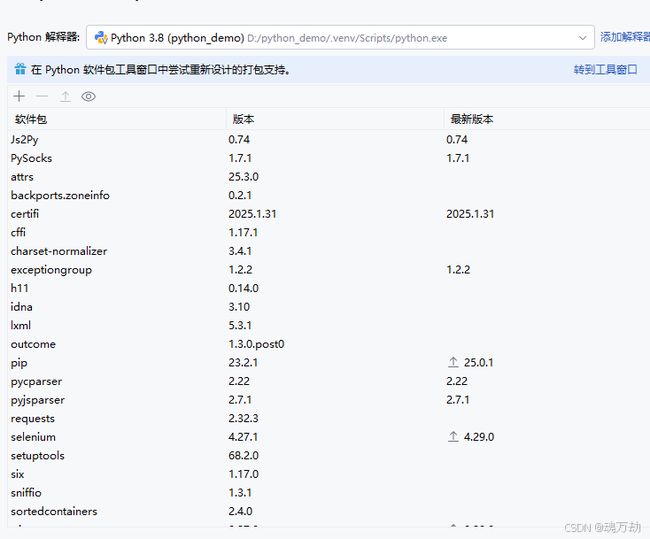This screenshot has width=650, height=539.
Task: Click the plus icon to install a package
Action: point(19,96)
